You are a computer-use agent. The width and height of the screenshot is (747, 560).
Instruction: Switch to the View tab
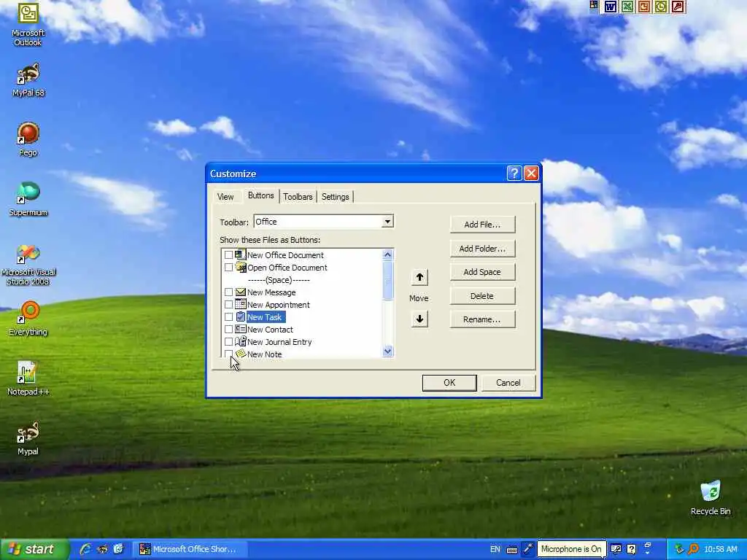pos(225,197)
